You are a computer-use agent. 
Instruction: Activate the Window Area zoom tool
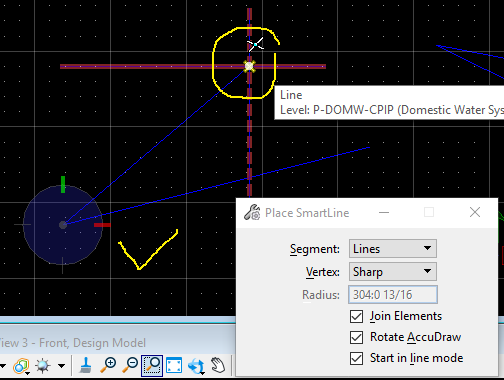tap(152, 365)
